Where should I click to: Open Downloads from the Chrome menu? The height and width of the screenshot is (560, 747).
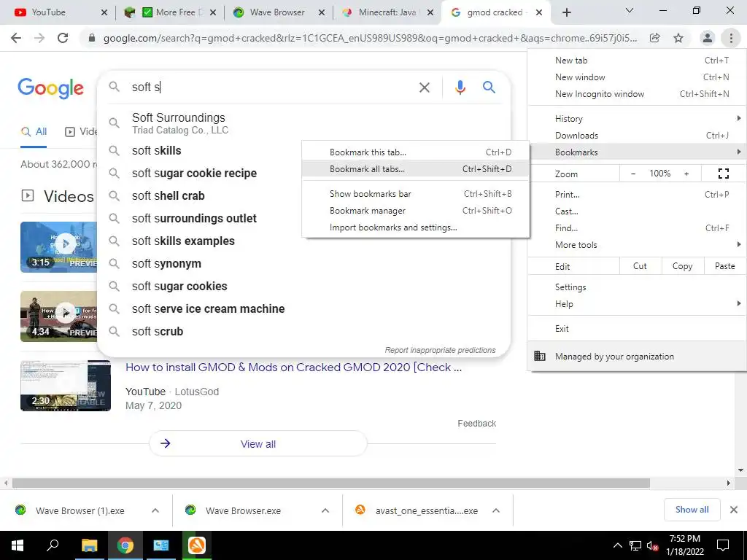[x=638, y=136]
